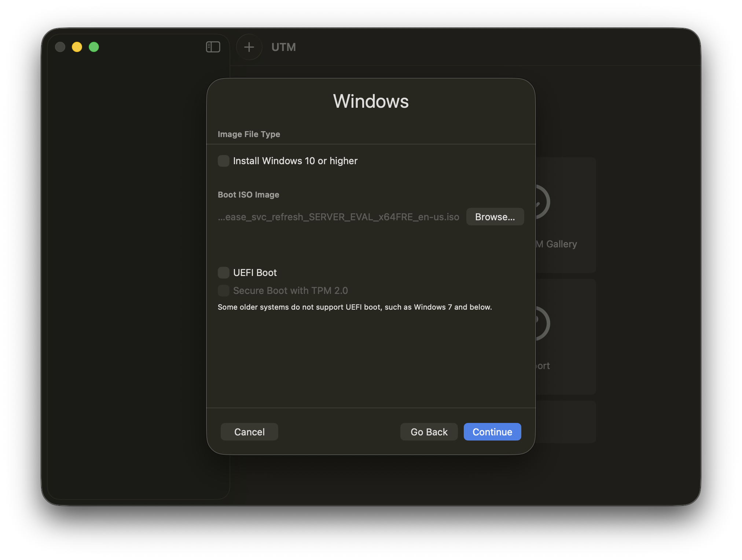Click Secure Boot with TPM 2.0 checkbox

224,291
